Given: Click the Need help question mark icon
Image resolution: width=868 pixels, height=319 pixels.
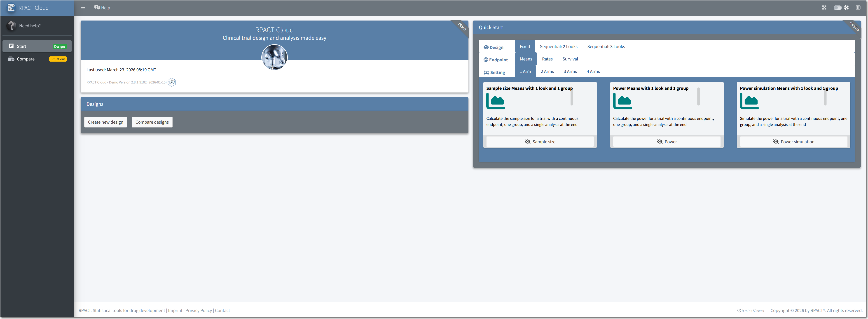Looking at the screenshot, I should pyautogui.click(x=12, y=26).
